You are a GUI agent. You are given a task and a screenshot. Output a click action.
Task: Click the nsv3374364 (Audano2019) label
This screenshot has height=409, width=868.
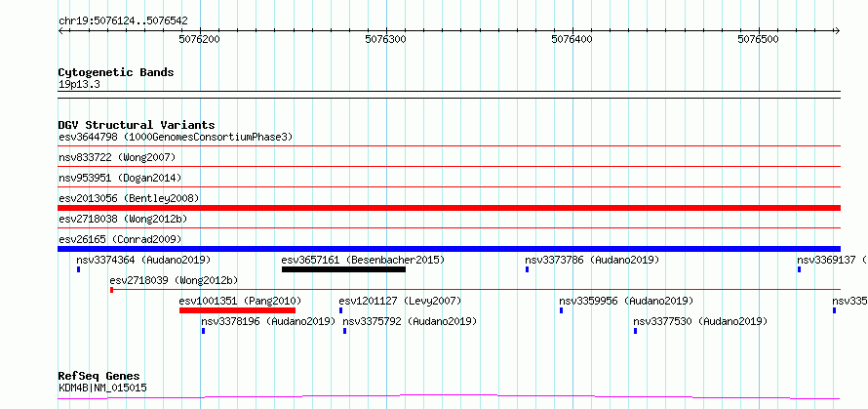[x=143, y=260]
